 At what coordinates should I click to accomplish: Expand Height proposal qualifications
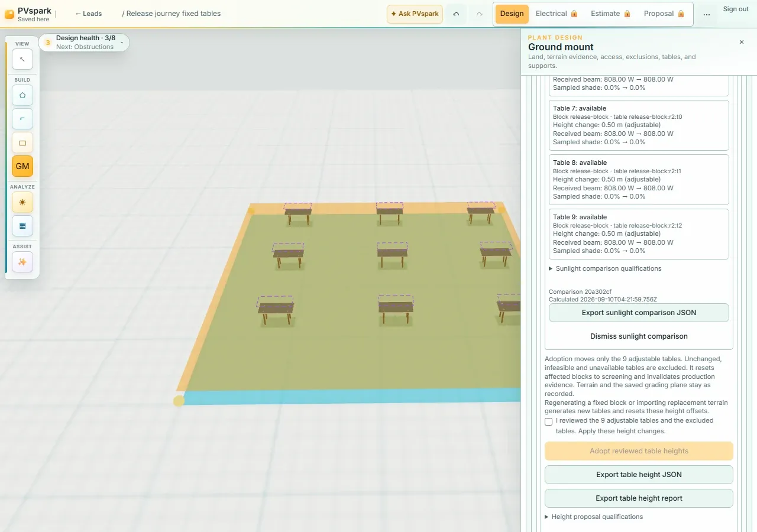point(594,517)
